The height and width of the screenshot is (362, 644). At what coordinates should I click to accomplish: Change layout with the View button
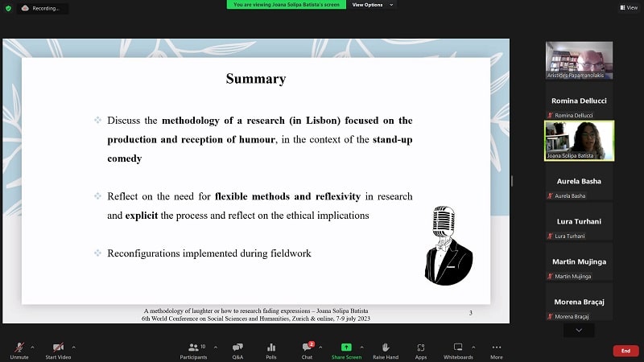[x=628, y=7]
